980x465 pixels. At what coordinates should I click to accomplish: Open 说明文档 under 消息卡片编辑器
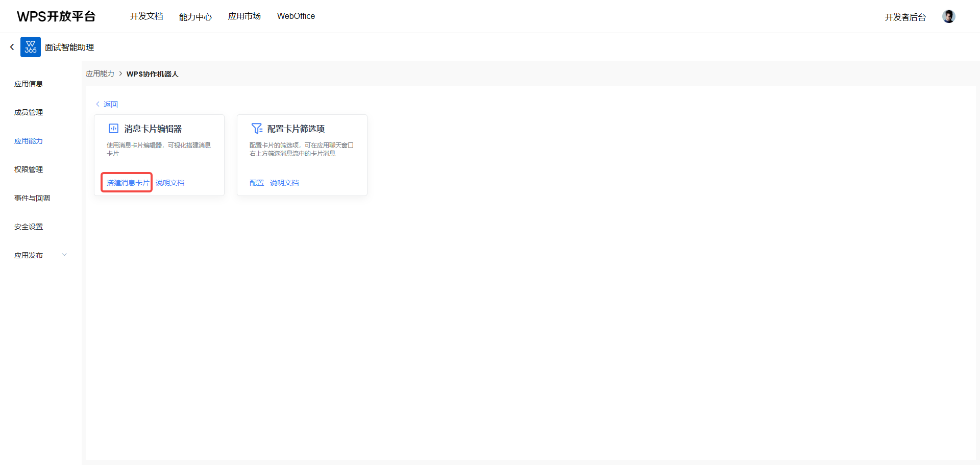(x=170, y=183)
